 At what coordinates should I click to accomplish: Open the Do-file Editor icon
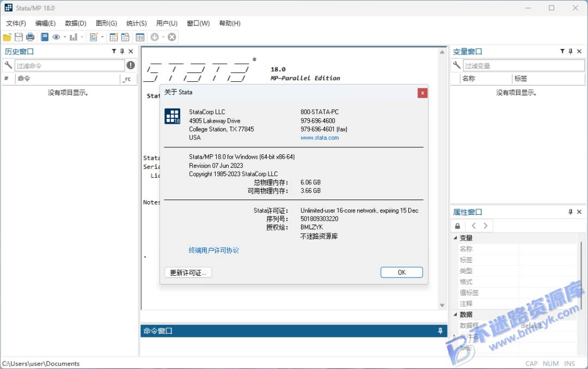click(x=94, y=37)
